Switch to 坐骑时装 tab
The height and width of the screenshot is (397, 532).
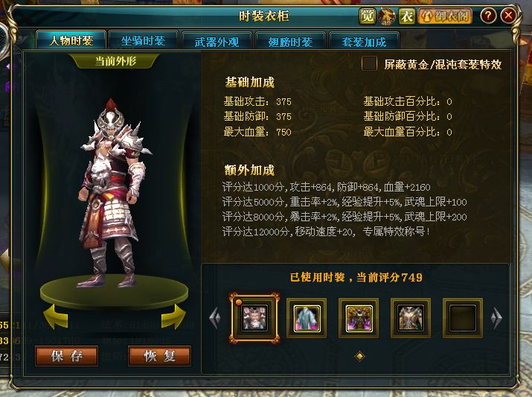[x=143, y=41]
